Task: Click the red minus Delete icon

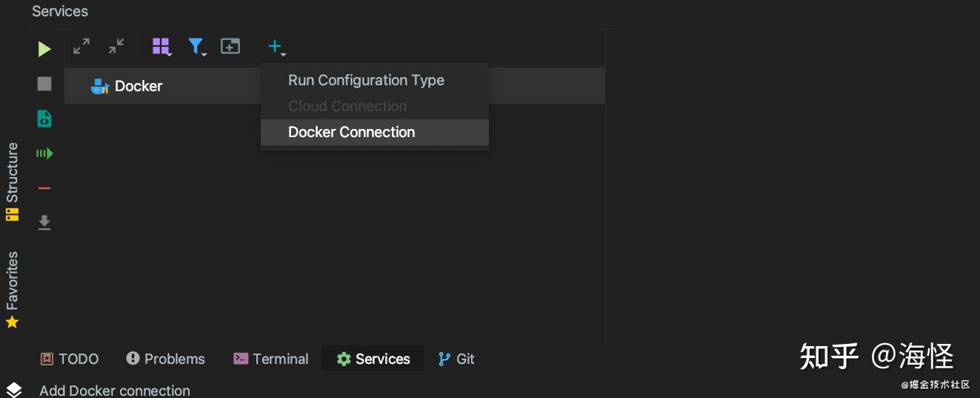Action: (x=44, y=188)
